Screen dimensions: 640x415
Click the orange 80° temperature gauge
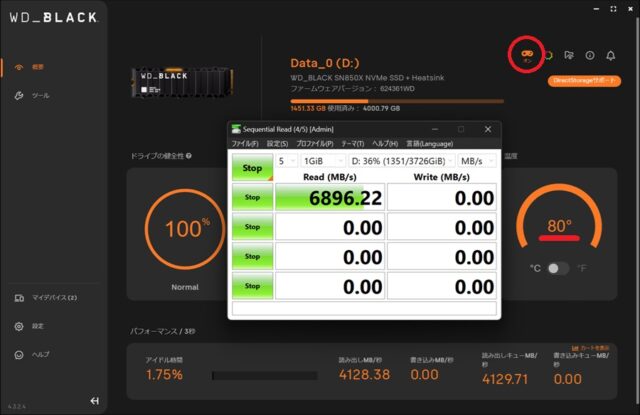pyautogui.click(x=559, y=218)
